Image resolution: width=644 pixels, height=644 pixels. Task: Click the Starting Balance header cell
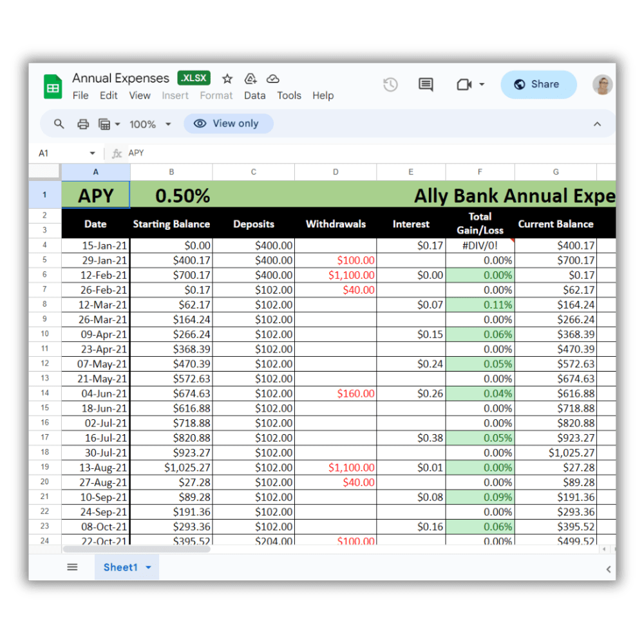[171, 224]
